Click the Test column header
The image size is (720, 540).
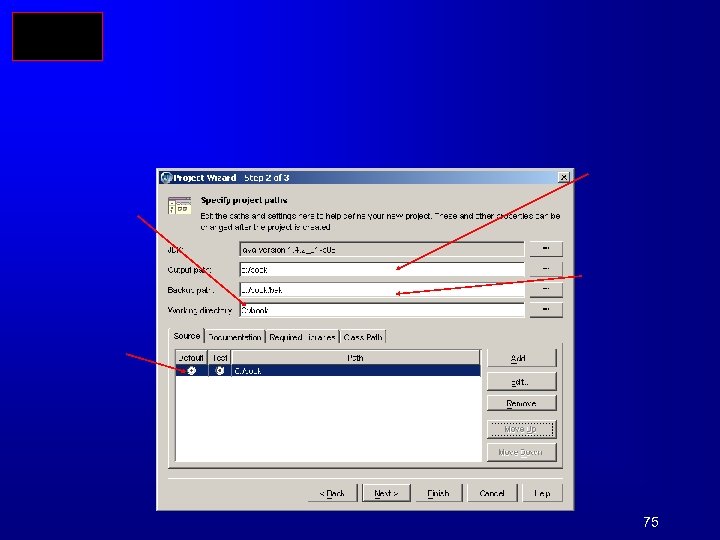tap(220, 358)
